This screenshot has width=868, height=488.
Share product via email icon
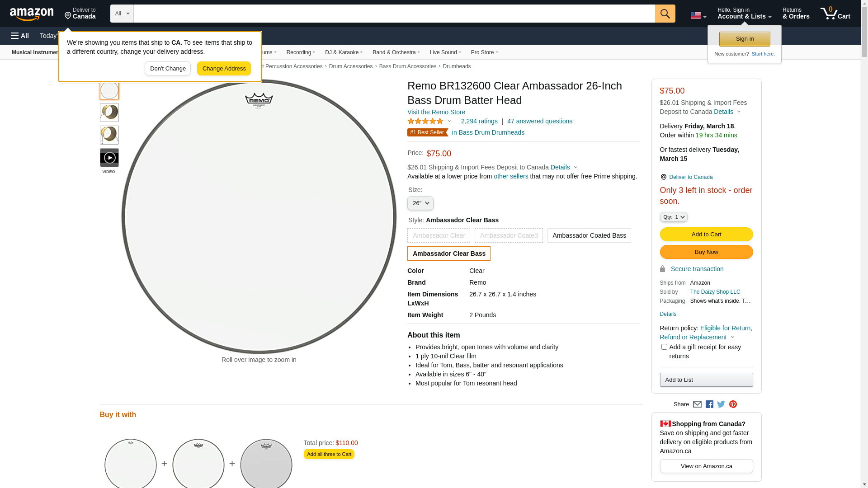tap(697, 404)
